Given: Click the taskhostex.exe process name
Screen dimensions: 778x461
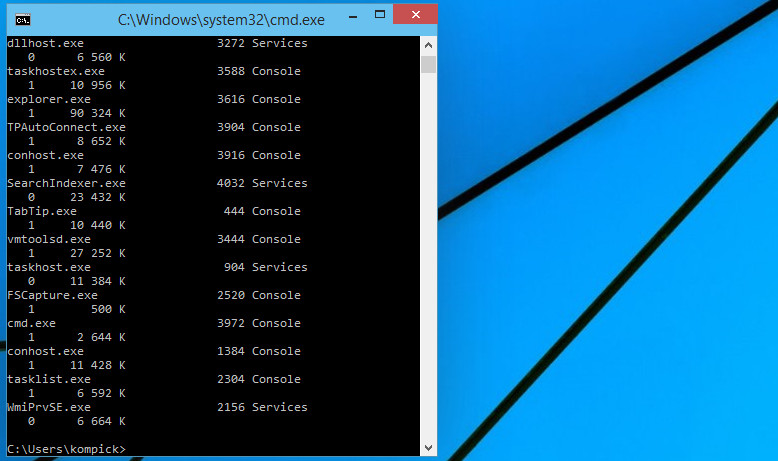Looking at the screenshot, I should pos(56,71).
